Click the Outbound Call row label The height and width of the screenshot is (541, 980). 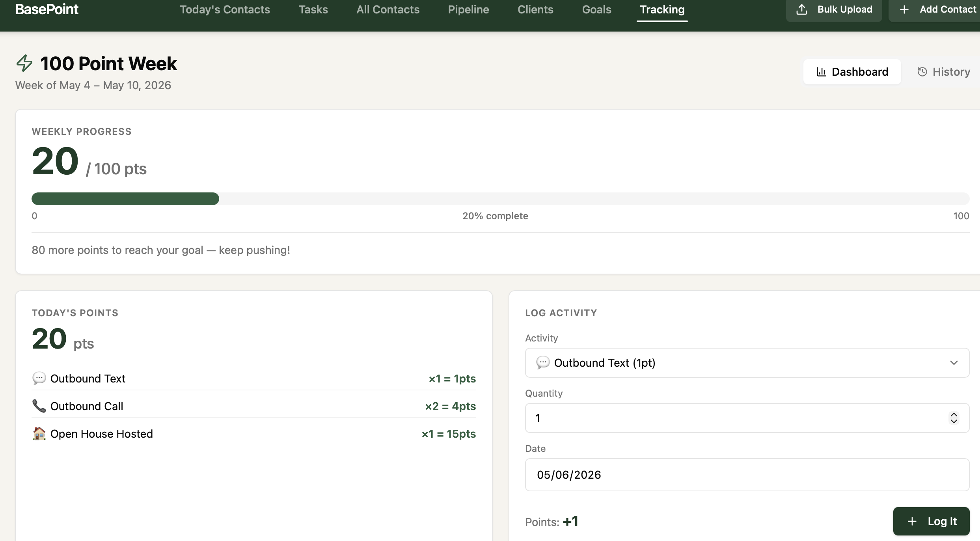(87, 406)
